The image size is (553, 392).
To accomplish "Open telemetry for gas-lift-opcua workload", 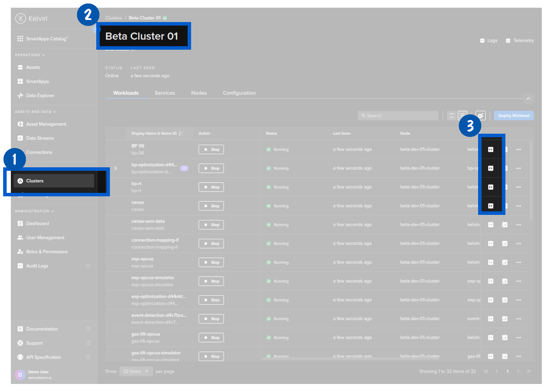I will [505, 338].
